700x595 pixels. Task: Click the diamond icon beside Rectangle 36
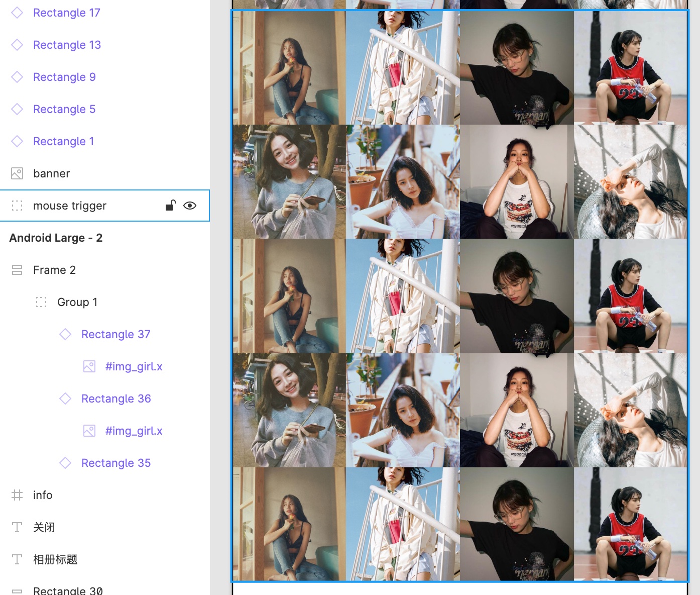click(x=65, y=399)
